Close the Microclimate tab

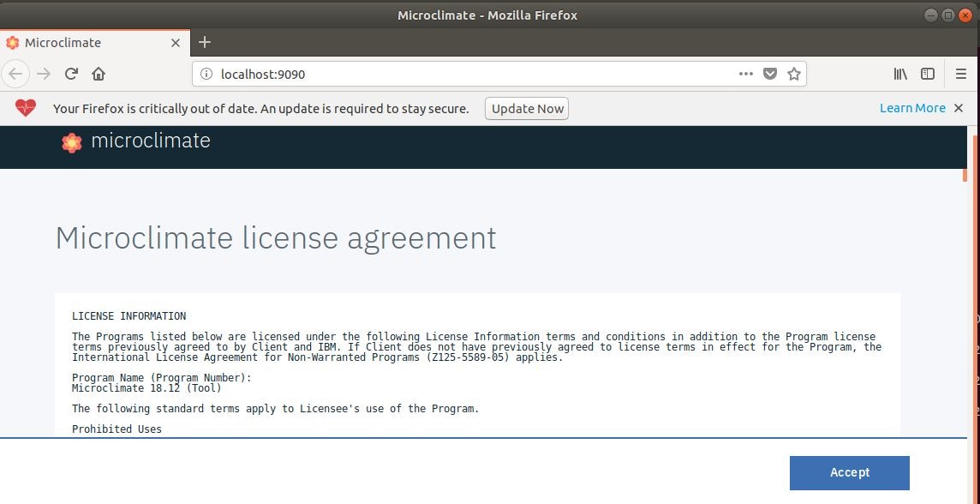pyautogui.click(x=176, y=43)
